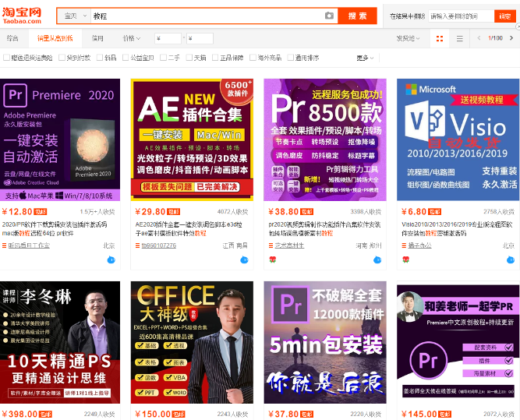Click Wangwang chat icon for Premiere 2020 item
This screenshot has height=420, width=520.
(x=111, y=259)
